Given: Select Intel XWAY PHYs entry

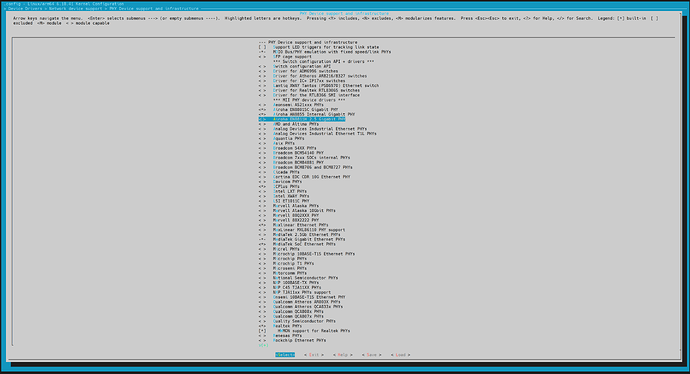Looking at the screenshot, I should [x=284, y=196].
